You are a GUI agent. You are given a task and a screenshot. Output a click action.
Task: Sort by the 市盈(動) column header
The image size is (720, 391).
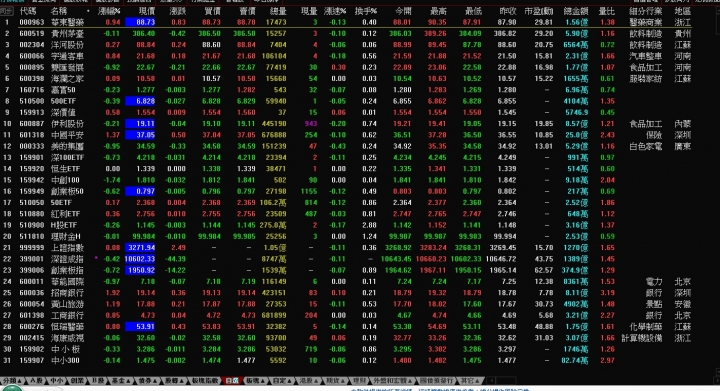pyautogui.click(x=539, y=11)
